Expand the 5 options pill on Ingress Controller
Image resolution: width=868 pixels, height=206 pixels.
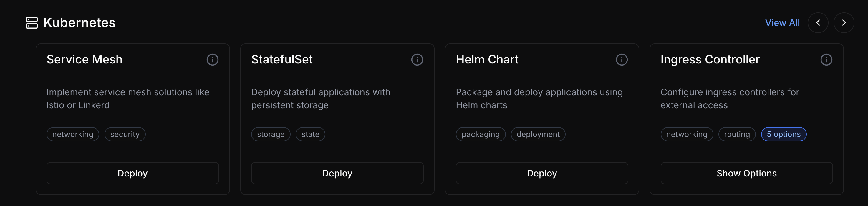click(x=783, y=134)
